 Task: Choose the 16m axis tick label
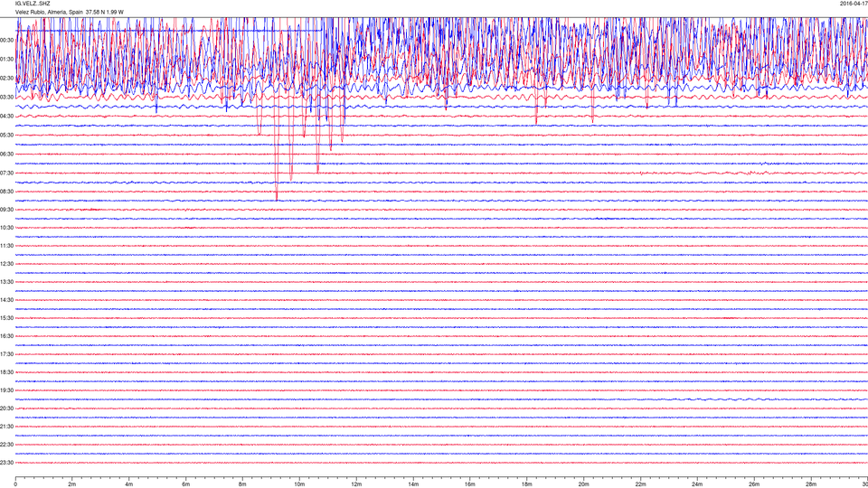[x=470, y=484]
